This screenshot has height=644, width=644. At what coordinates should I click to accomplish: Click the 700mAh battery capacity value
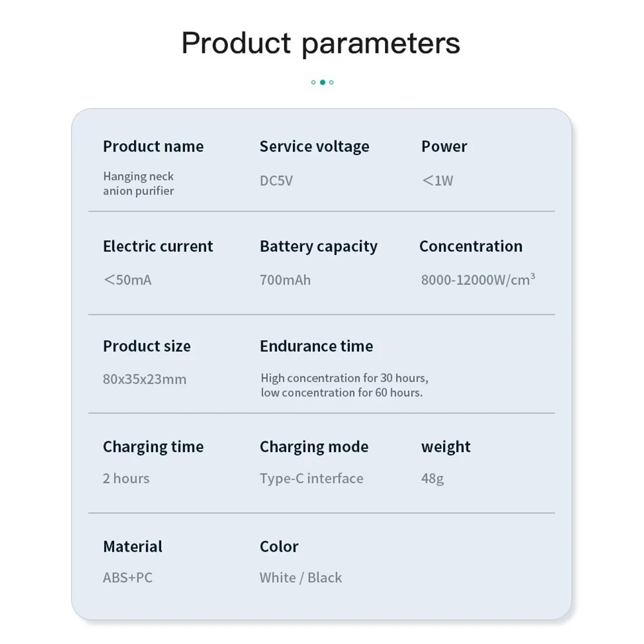coord(285,280)
